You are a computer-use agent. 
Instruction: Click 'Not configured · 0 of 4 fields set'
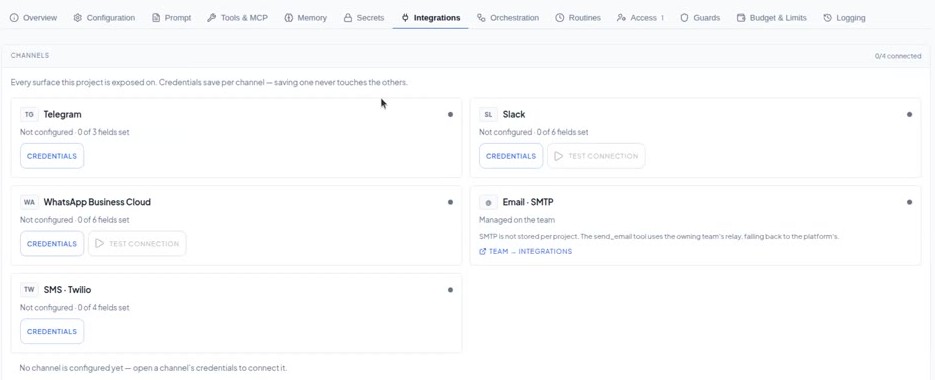(x=75, y=308)
